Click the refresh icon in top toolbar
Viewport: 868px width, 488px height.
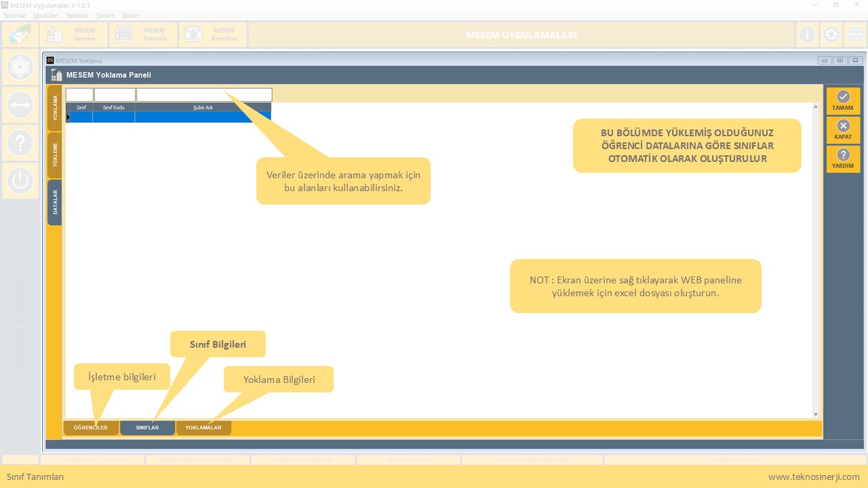[x=831, y=35]
